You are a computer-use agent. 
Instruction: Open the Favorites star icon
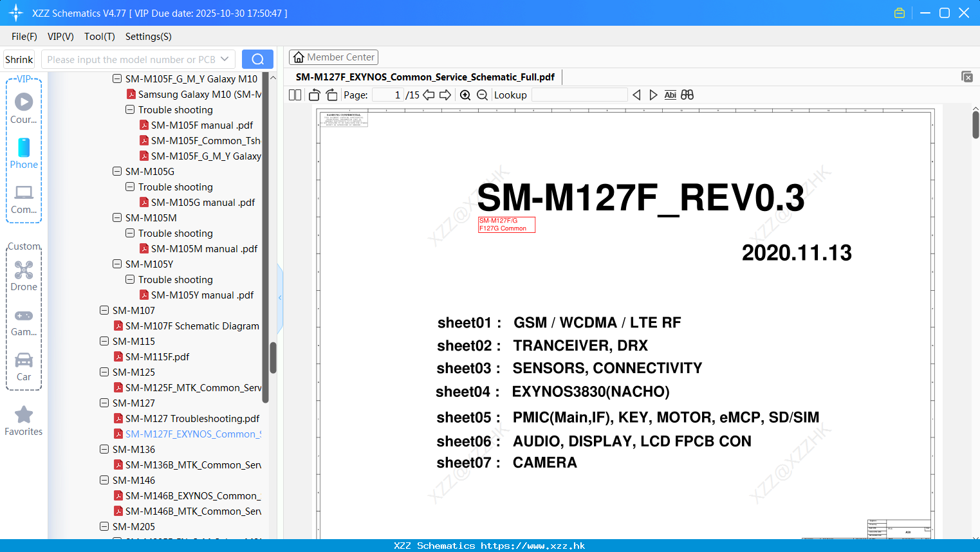pos(24,421)
